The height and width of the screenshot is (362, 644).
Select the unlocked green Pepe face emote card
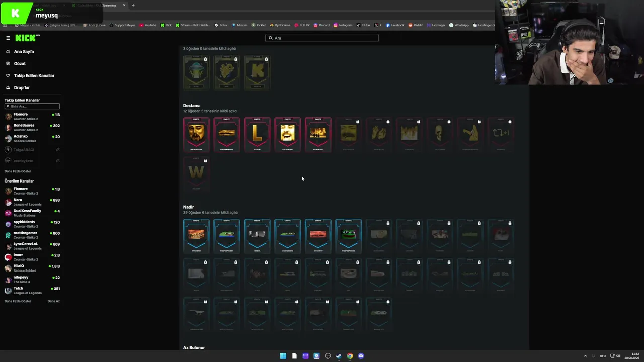(x=348, y=236)
